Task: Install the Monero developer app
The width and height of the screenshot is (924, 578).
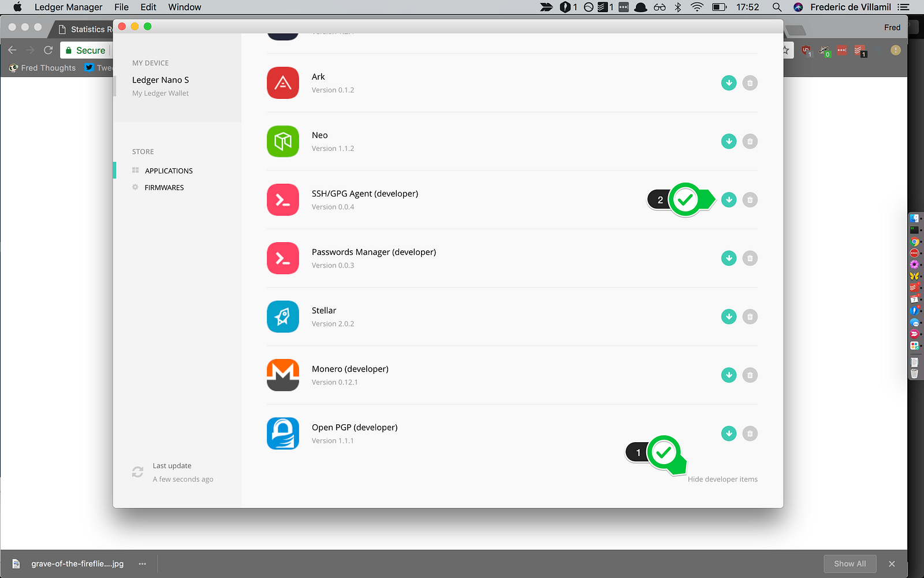Action: coord(729,375)
